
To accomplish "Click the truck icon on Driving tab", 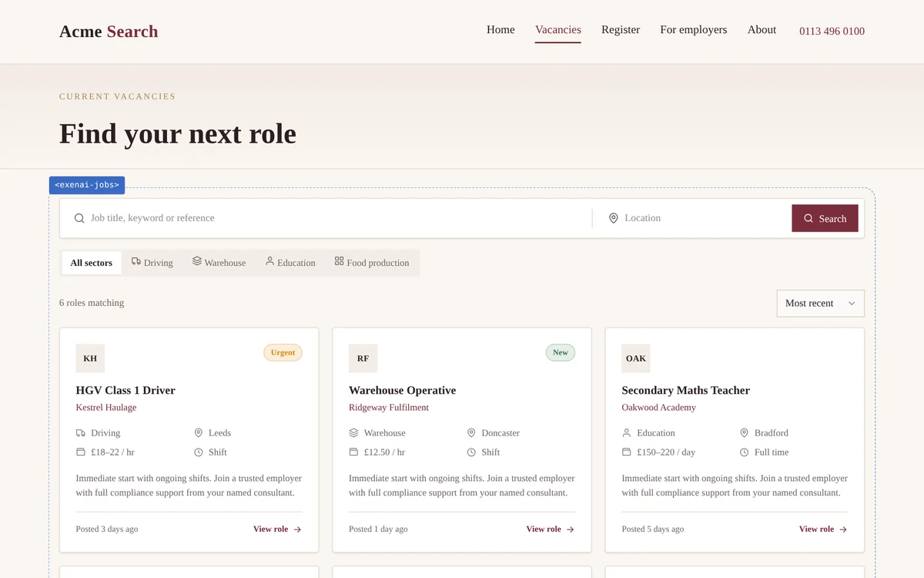I will click(x=136, y=261).
